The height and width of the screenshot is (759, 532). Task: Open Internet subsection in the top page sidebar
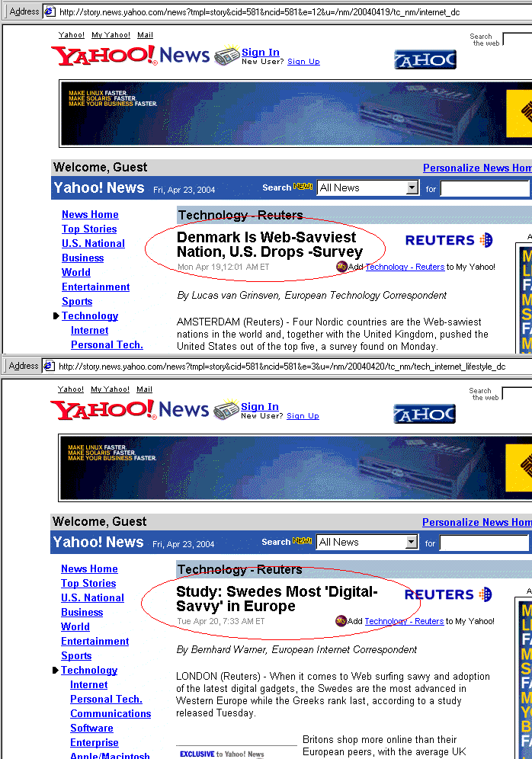(89, 331)
